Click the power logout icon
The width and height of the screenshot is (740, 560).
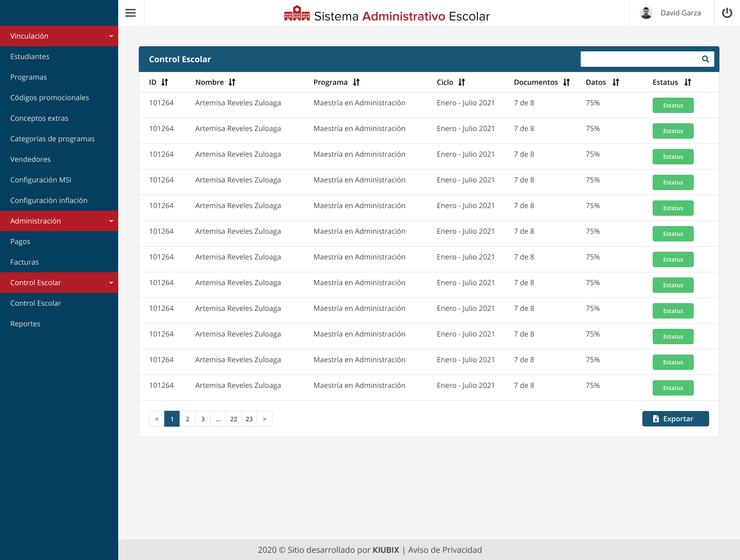click(727, 13)
